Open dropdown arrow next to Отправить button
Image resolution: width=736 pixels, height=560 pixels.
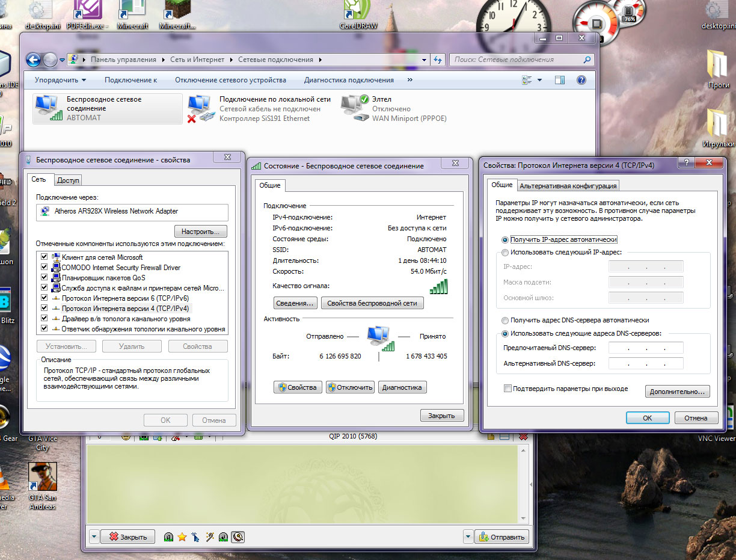[468, 537]
